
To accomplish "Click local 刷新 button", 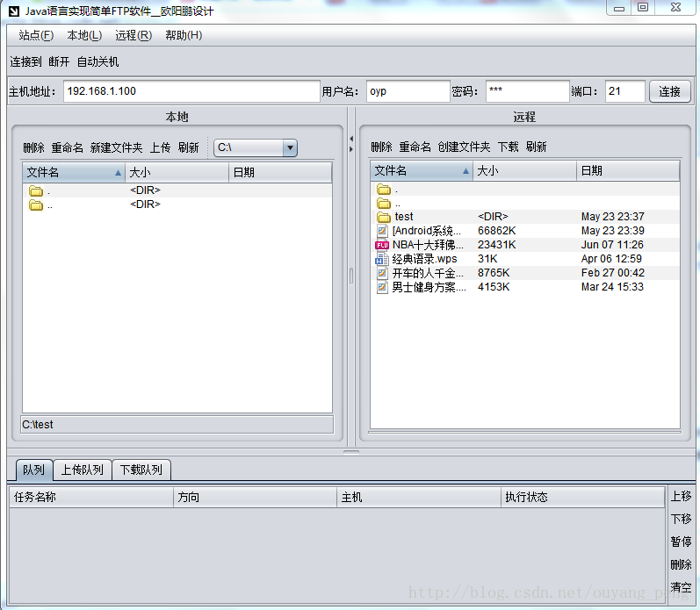I will point(188,147).
